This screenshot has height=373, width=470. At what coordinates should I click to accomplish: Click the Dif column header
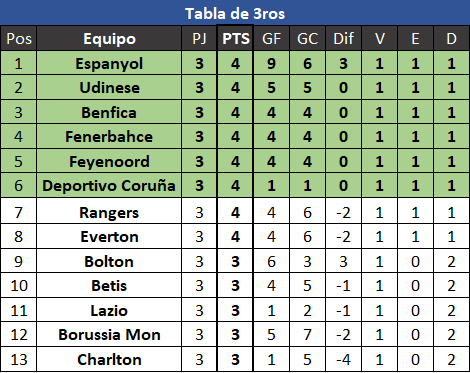[x=343, y=38]
